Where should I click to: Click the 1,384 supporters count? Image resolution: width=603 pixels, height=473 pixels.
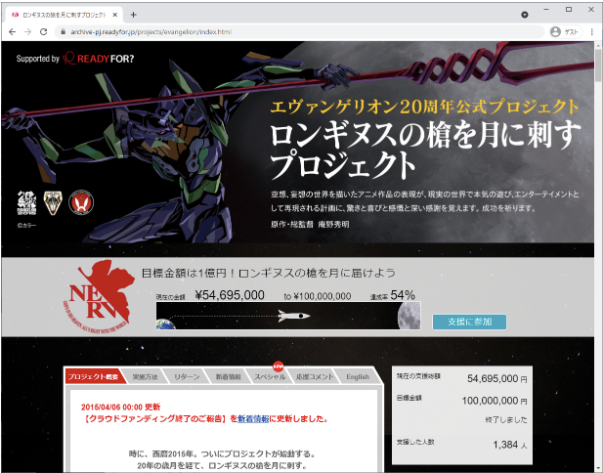[x=505, y=445]
